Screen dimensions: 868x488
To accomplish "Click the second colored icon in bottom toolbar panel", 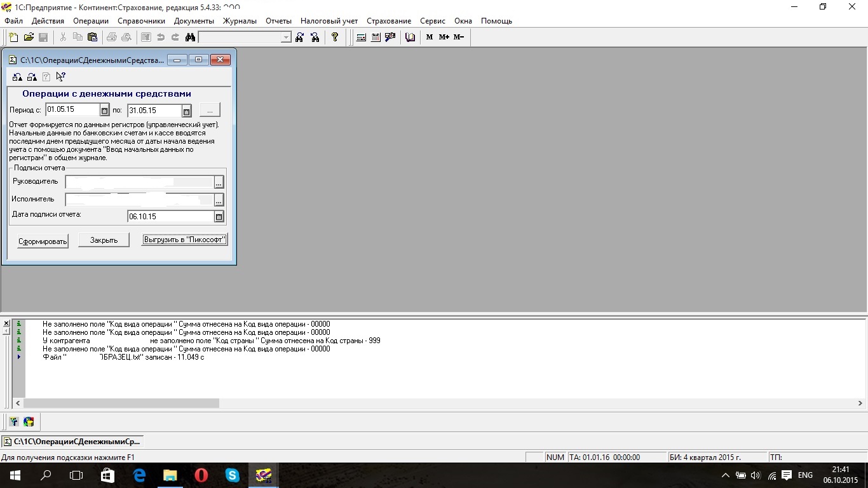I will click(29, 421).
